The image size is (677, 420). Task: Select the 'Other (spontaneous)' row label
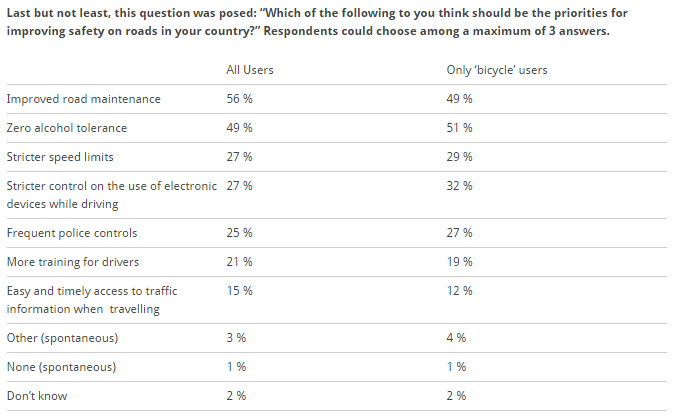pyautogui.click(x=62, y=338)
